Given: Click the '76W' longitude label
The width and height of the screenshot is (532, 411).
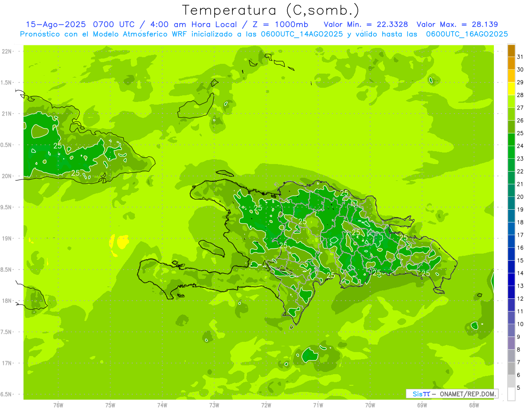Looking at the screenshot, I should [58, 405].
